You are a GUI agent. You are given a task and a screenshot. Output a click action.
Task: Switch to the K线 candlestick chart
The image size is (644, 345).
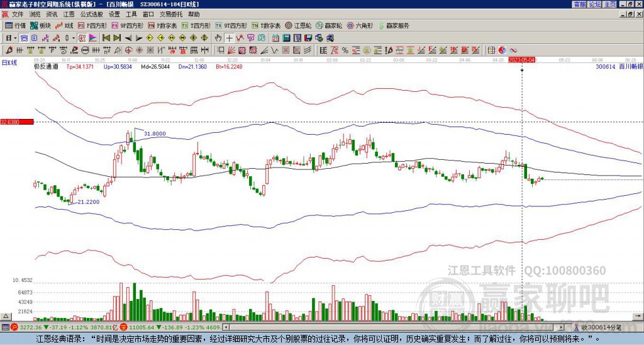coord(64,25)
